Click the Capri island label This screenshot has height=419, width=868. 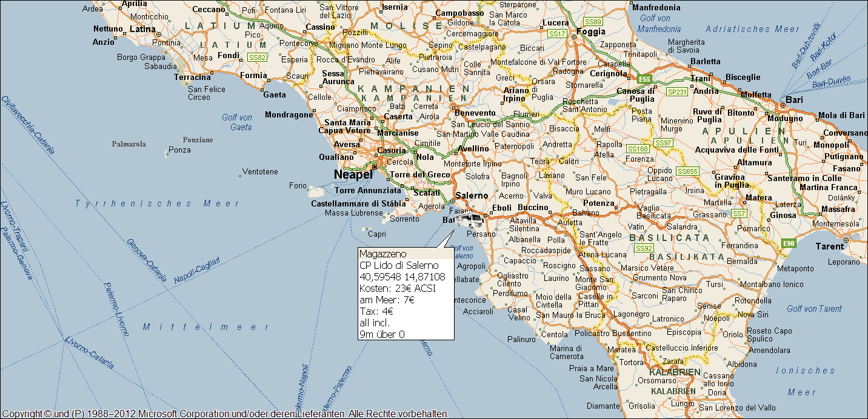(x=377, y=234)
